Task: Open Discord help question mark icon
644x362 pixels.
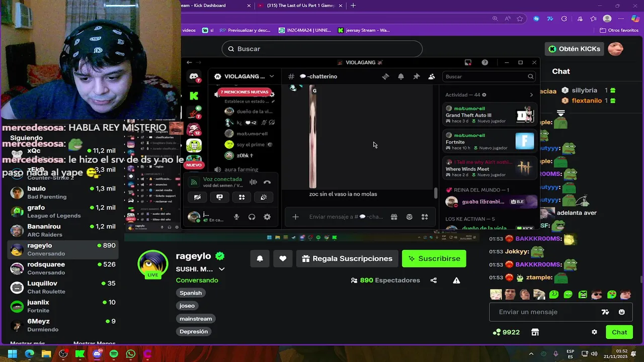Action: tap(485, 62)
